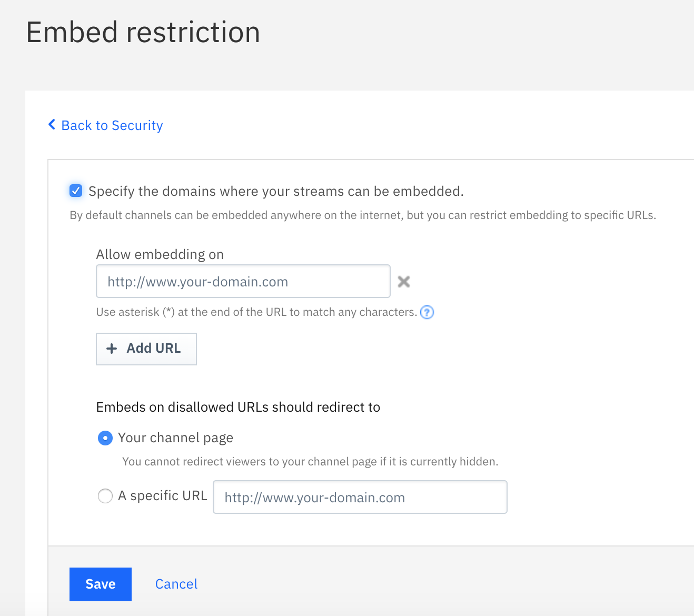694x616 pixels.
Task: Click the back chevron arrow icon
Action: pos(52,125)
